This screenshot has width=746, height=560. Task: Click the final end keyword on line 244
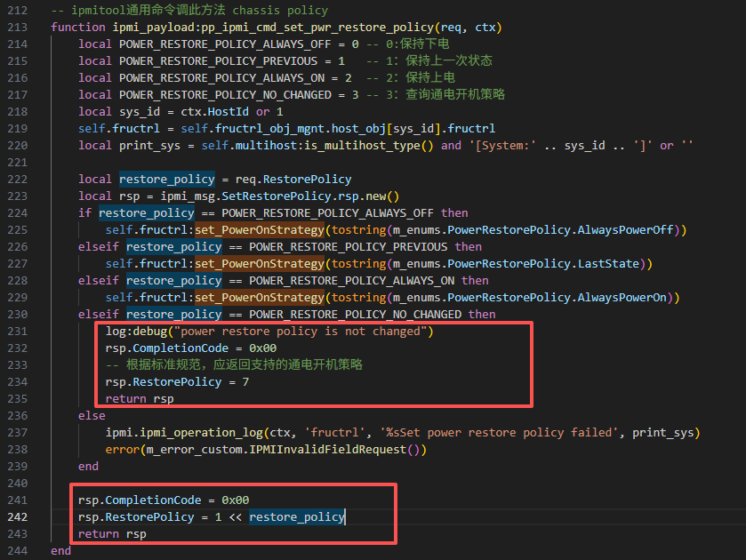(x=60, y=551)
